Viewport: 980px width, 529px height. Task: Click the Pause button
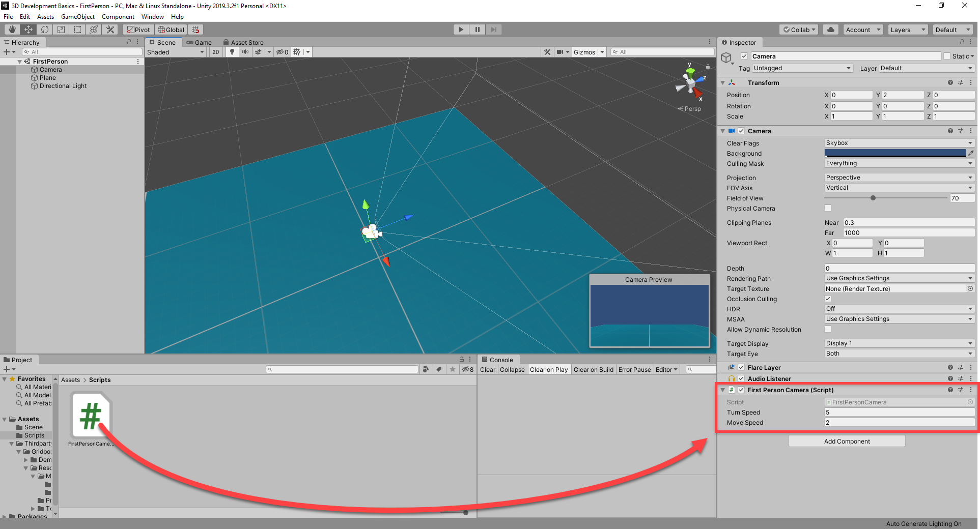point(478,30)
